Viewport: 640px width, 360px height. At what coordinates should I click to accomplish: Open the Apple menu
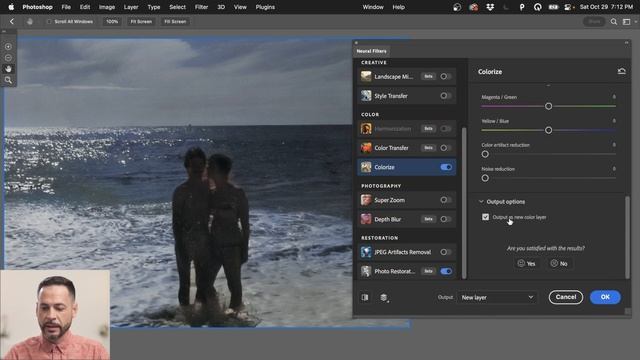[11, 7]
